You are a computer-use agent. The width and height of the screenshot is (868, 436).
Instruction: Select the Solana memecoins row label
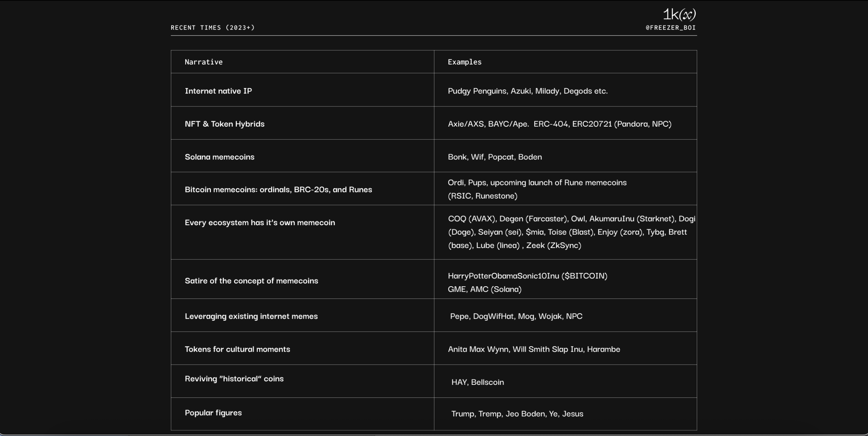pyautogui.click(x=219, y=157)
